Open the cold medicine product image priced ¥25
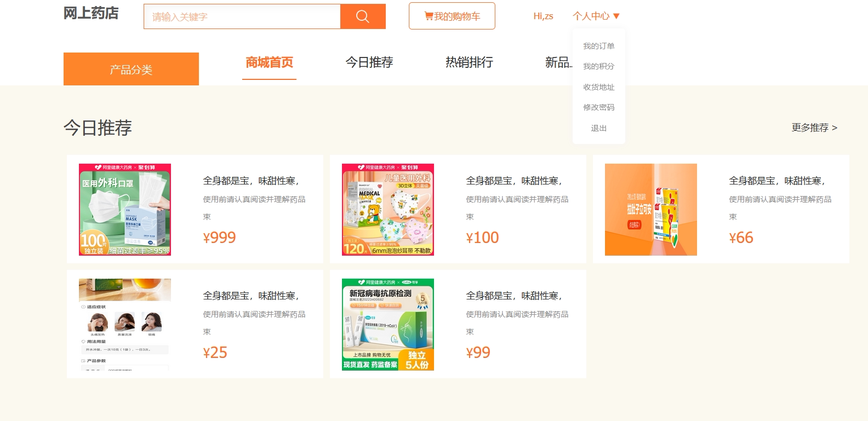The image size is (868, 421). [x=125, y=324]
